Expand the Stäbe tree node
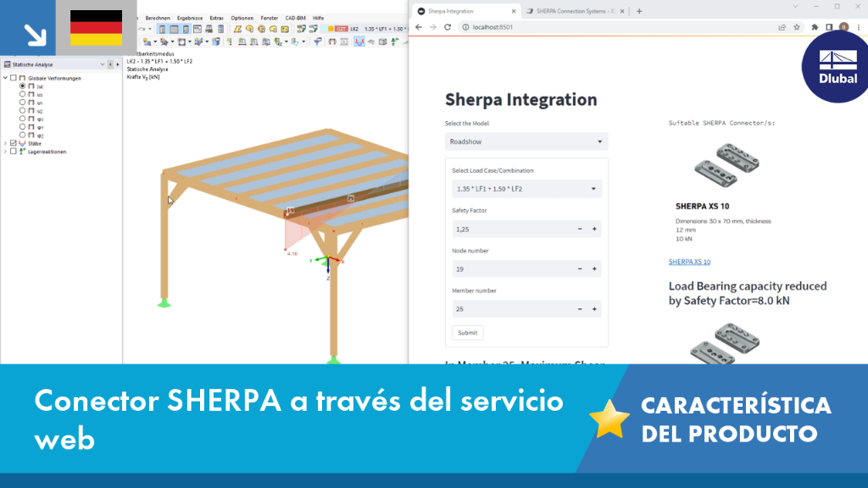 coord(6,143)
